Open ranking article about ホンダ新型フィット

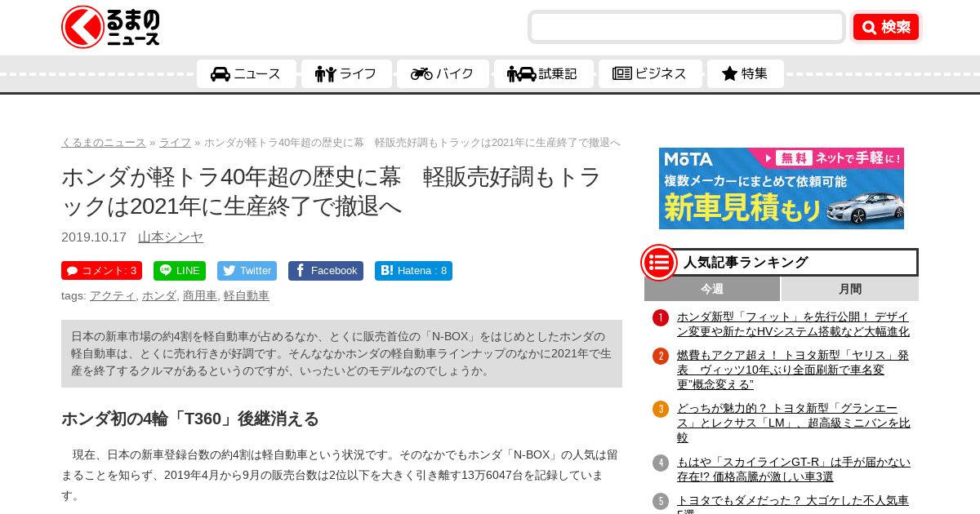click(x=793, y=324)
